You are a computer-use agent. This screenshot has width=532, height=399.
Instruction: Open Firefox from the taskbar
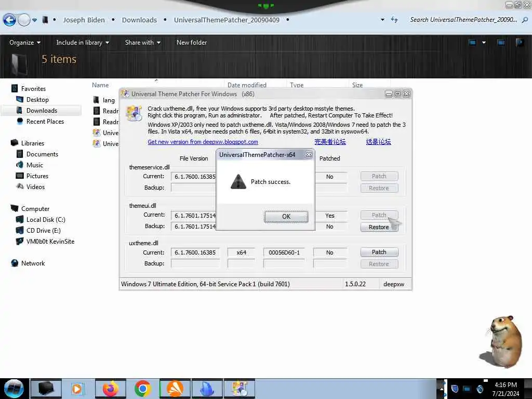(x=111, y=389)
